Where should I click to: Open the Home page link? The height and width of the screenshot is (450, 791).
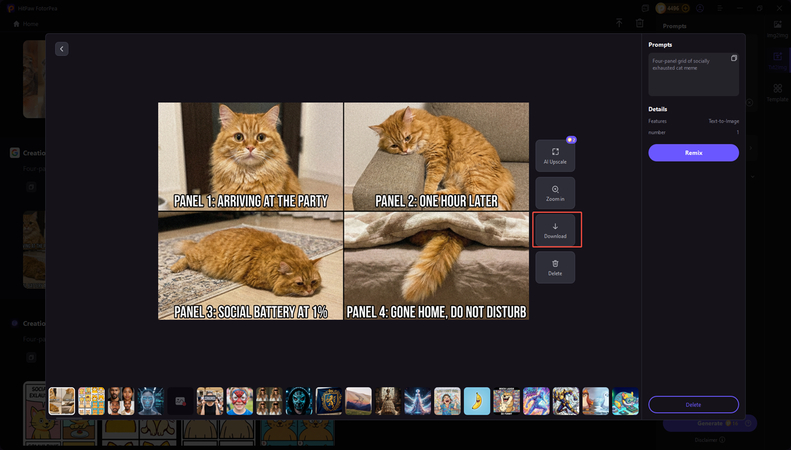coord(25,24)
